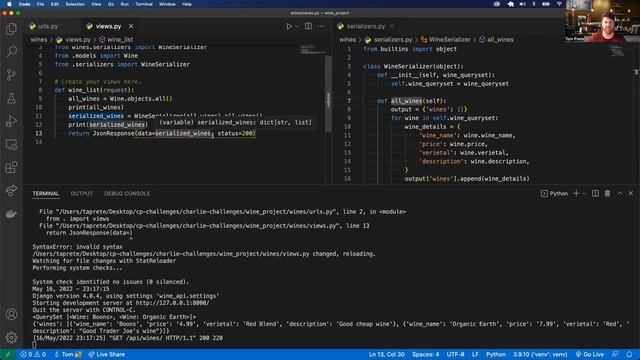Open the Help menu
Screen dimensions: 640x360
[x=187, y=4]
